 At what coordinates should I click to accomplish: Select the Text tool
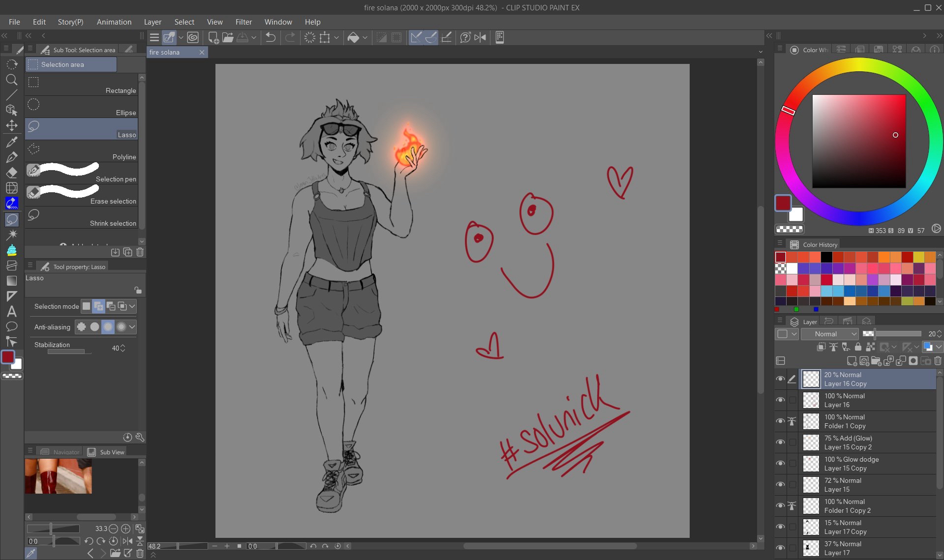11,312
